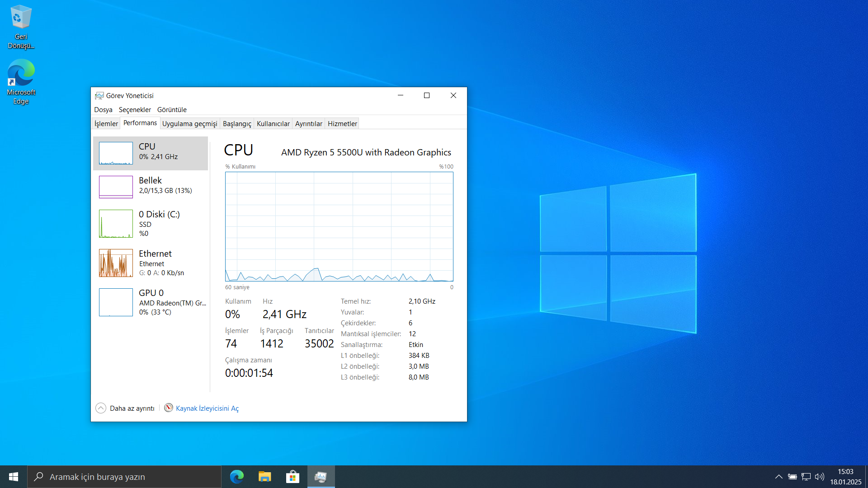The height and width of the screenshot is (488, 868).
Task: Click the L3 önbelleği 8,0 MB value
Action: tap(419, 377)
